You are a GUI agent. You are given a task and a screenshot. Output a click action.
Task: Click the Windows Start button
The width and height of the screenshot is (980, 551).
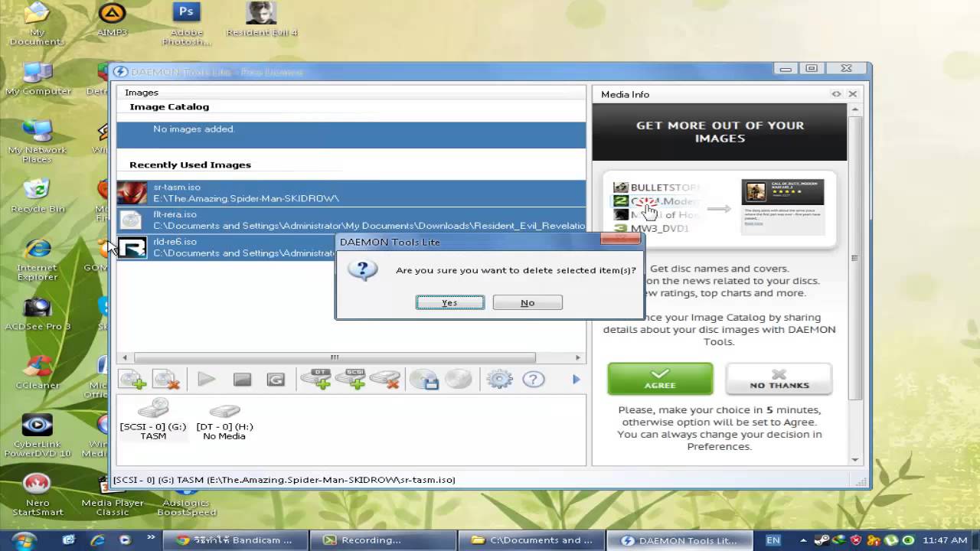[24, 540]
